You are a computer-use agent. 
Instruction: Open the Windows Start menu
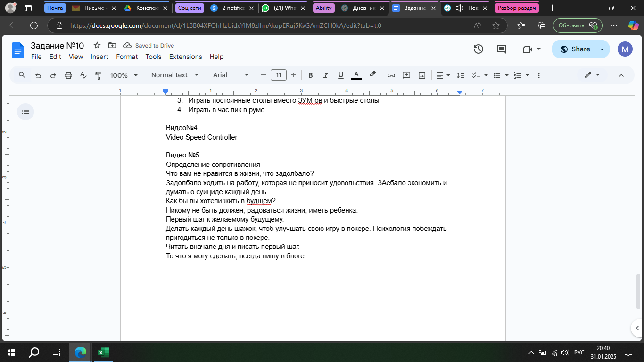click(11, 352)
